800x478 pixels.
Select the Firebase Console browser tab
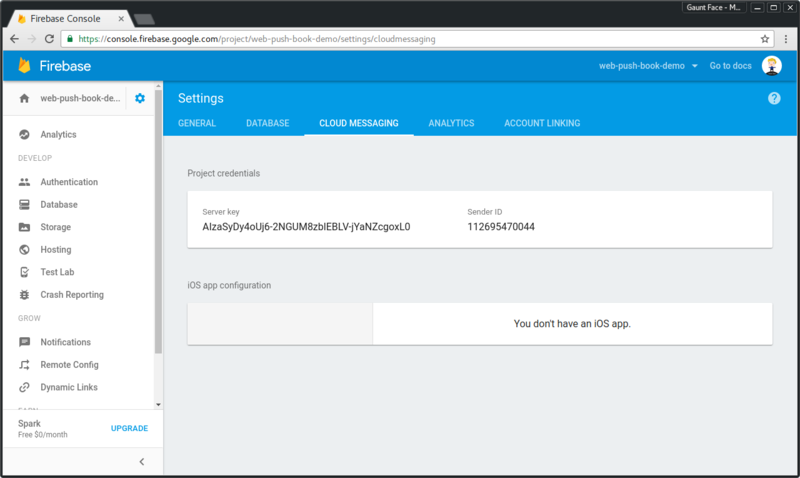tap(70, 19)
